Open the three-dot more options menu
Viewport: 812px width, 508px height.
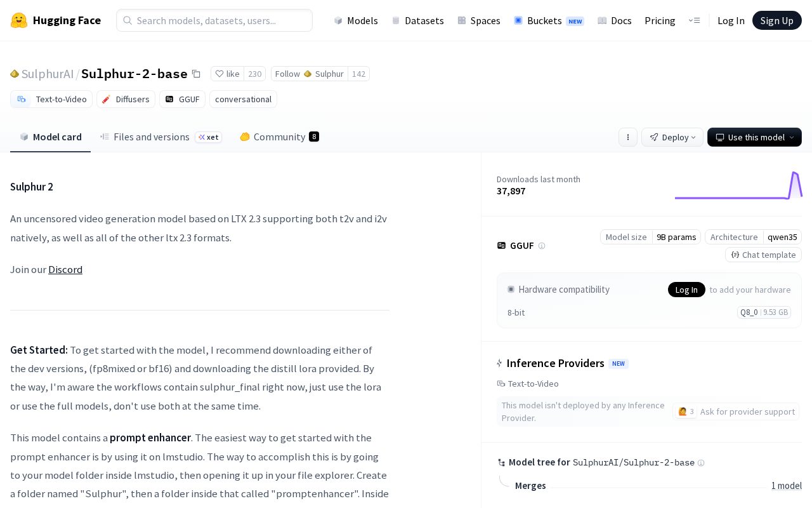628,137
